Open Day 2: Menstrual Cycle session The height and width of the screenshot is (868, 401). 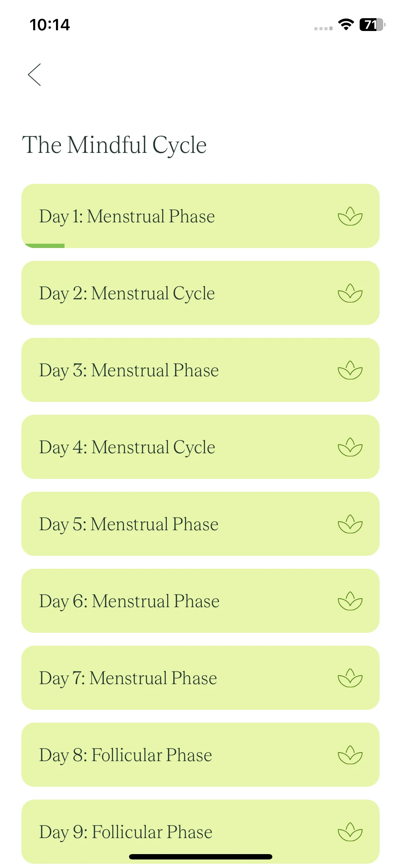pyautogui.click(x=200, y=293)
